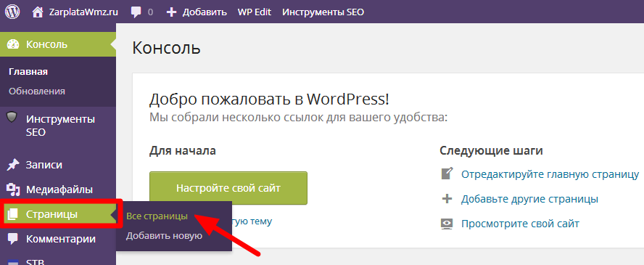The image size is (644, 265).
Task: Click the comment count 0 in admin bar
Action: tap(150, 12)
